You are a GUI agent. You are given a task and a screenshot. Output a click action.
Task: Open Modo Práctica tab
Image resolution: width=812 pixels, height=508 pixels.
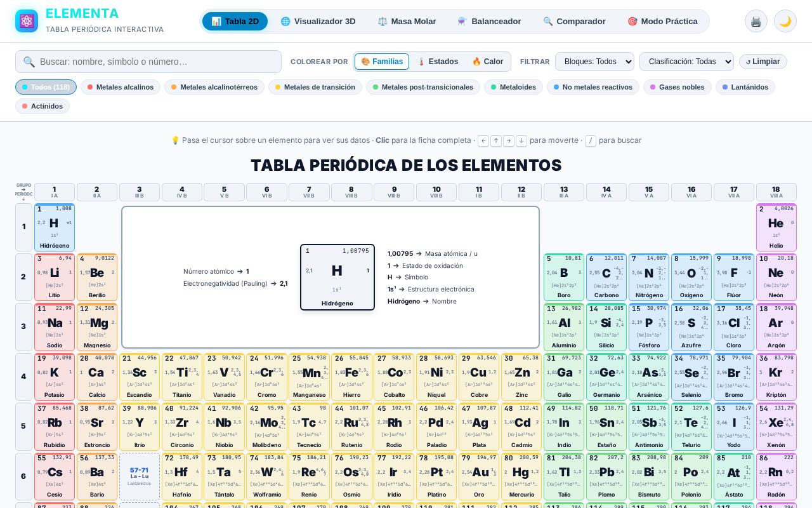coord(662,21)
